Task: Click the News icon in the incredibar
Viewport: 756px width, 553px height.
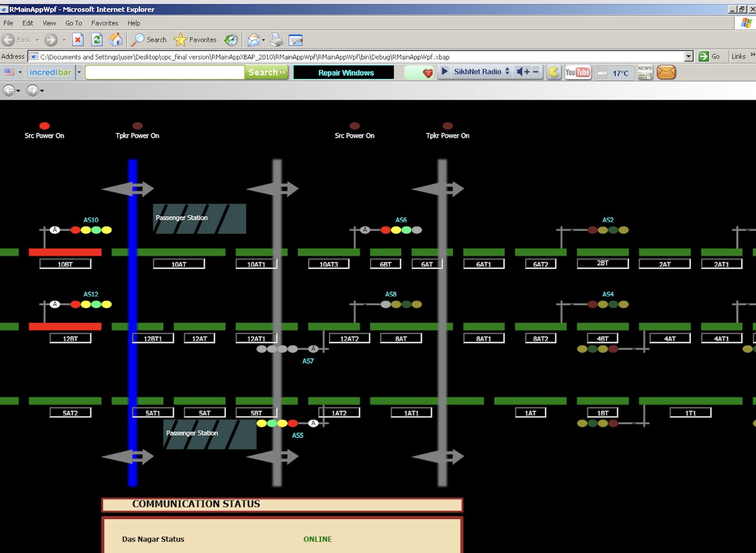Action: tap(645, 72)
